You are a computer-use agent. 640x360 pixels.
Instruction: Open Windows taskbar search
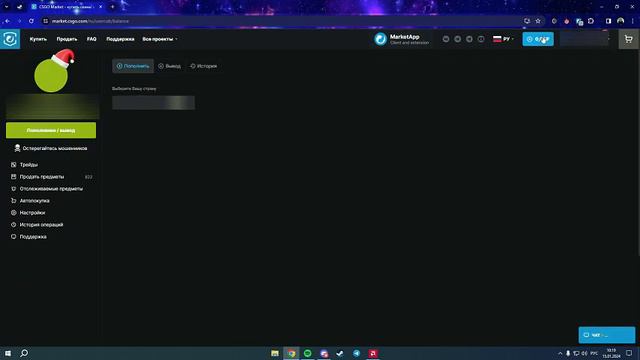click(24, 353)
